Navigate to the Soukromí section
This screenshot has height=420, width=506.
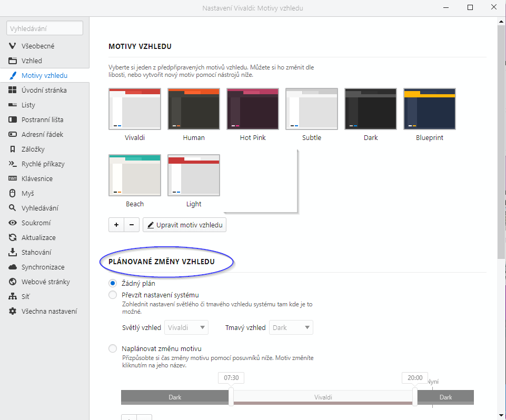45,223
